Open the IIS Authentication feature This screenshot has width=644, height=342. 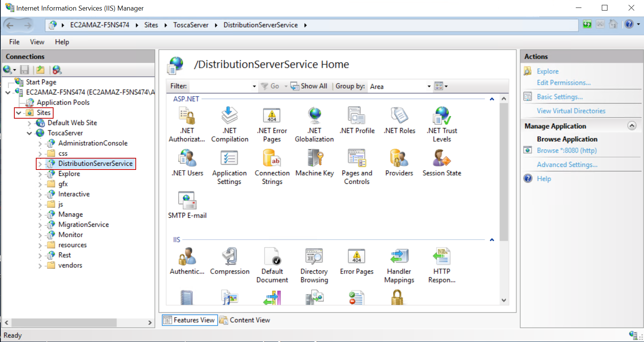pos(187,261)
